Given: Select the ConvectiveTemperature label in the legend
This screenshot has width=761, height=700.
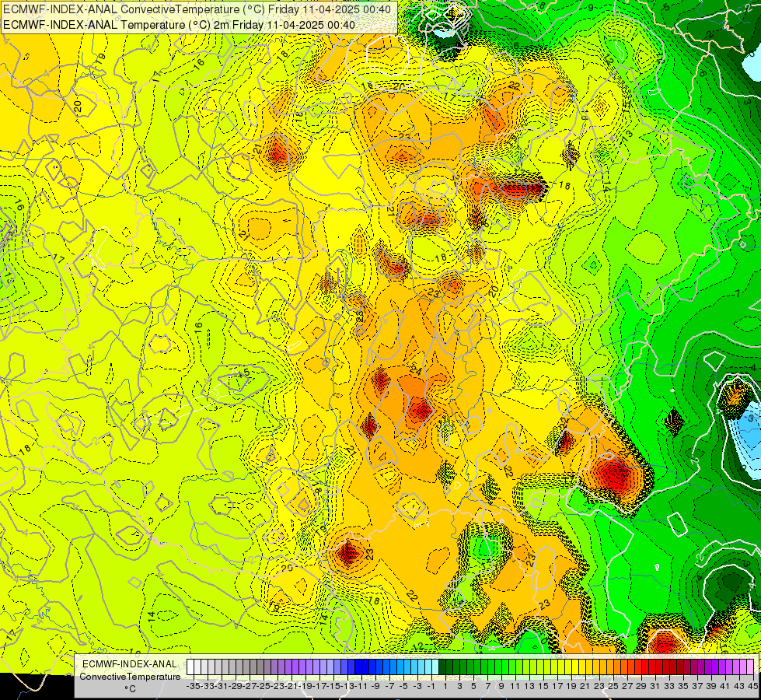Looking at the screenshot, I should (x=130, y=677).
